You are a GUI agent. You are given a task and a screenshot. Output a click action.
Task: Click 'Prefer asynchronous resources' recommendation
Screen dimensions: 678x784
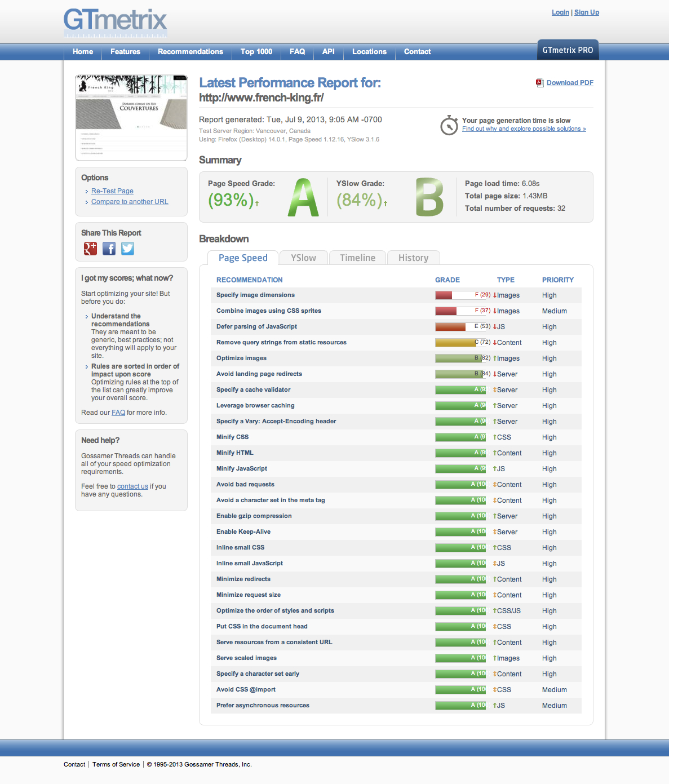tap(263, 706)
